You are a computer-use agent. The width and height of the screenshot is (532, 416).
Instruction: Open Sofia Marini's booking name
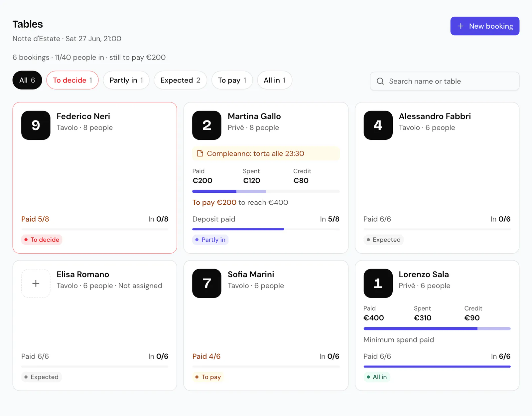(251, 274)
